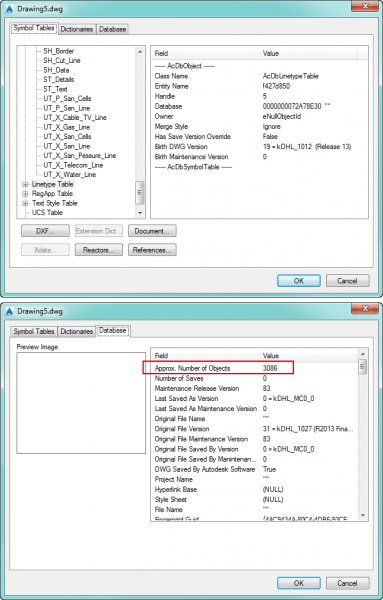This screenshot has width=383, height=600.
Task: Select UT_X_Water_Line tree entry
Action: [x=70, y=174]
